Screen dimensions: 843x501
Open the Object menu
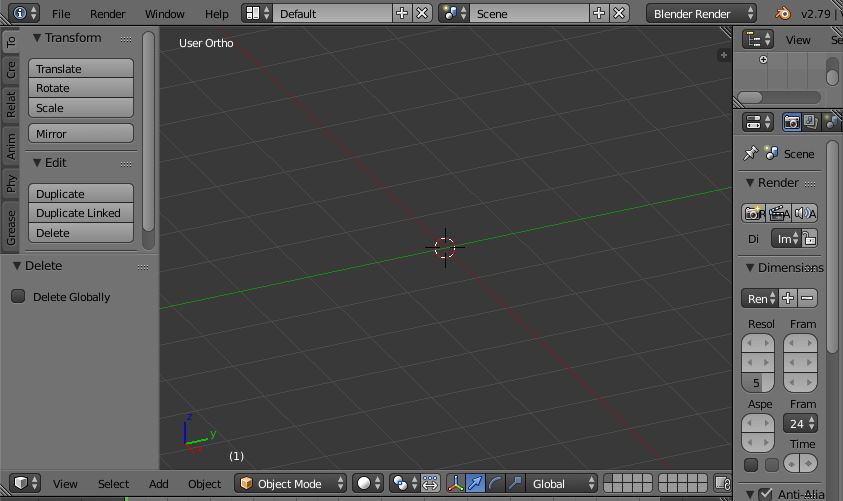[204, 484]
